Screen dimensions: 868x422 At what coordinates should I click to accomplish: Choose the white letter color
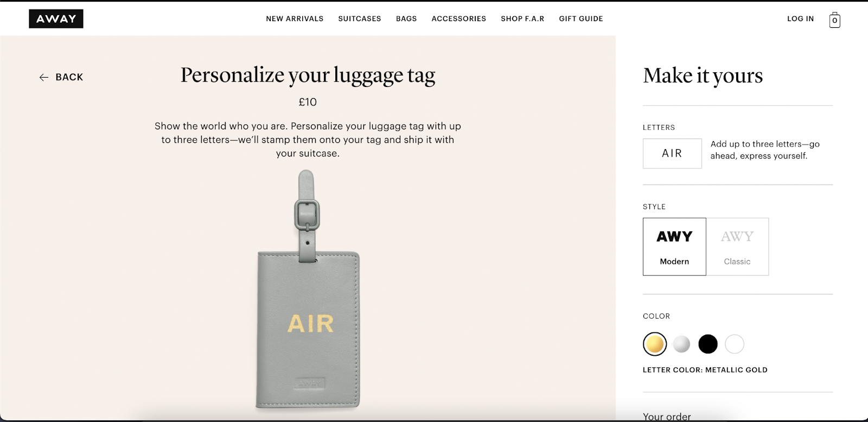coord(735,344)
